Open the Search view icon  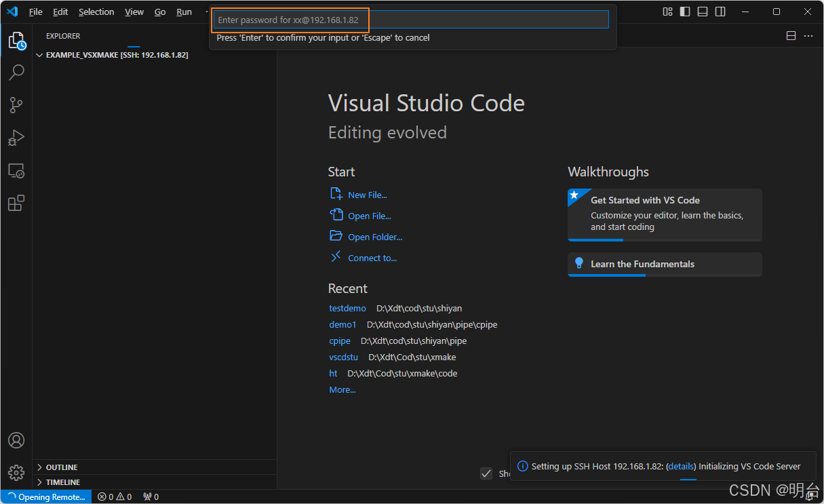click(x=17, y=72)
